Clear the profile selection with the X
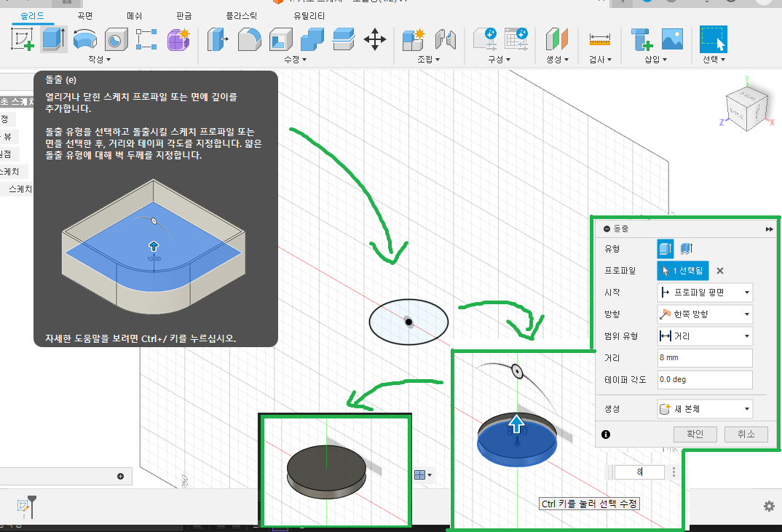The width and height of the screenshot is (782, 532). click(x=719, y=271)
